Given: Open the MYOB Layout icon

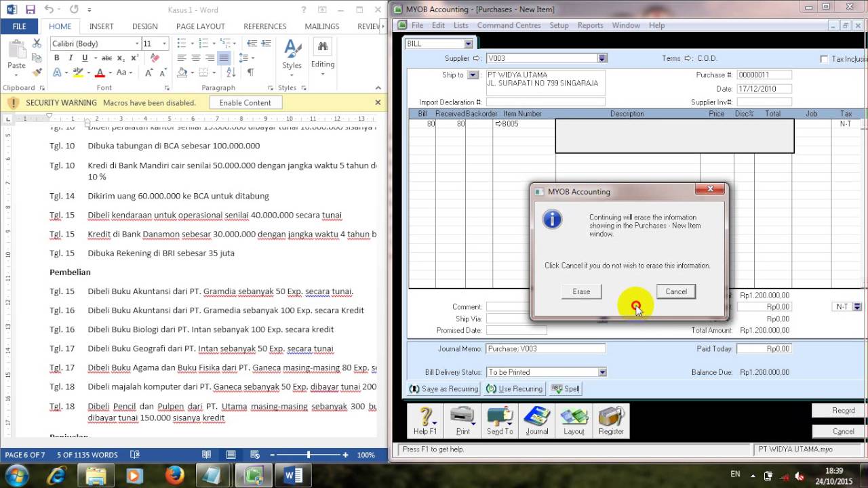Looking at the screenshot, I should (x=574, y=420).
